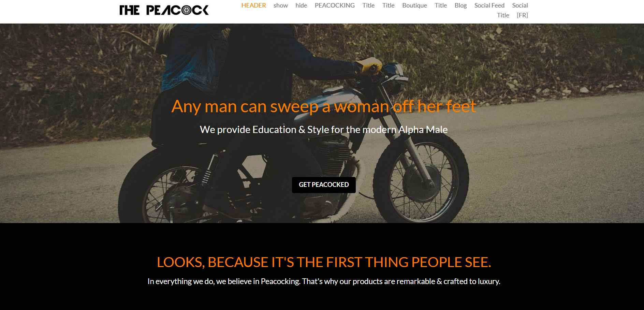Screen dimensions: 644x310
Task: Open the Boutique section
Action: (x=414, y=5)
